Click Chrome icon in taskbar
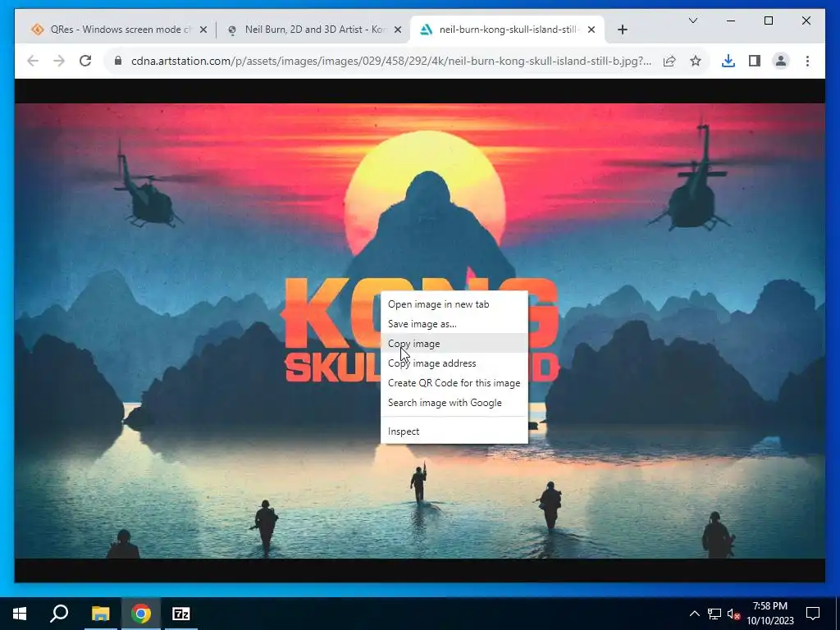 [141, 614]
